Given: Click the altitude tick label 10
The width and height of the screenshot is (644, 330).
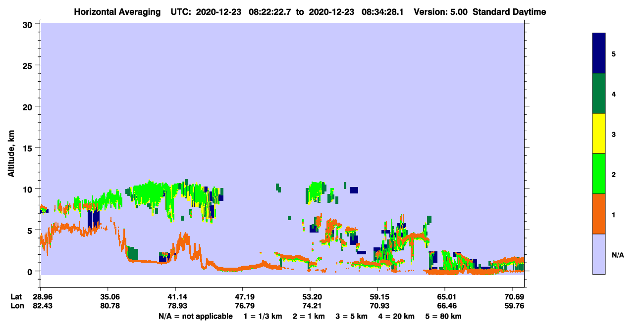Looking at the screenshot, I should click(29, 189).
